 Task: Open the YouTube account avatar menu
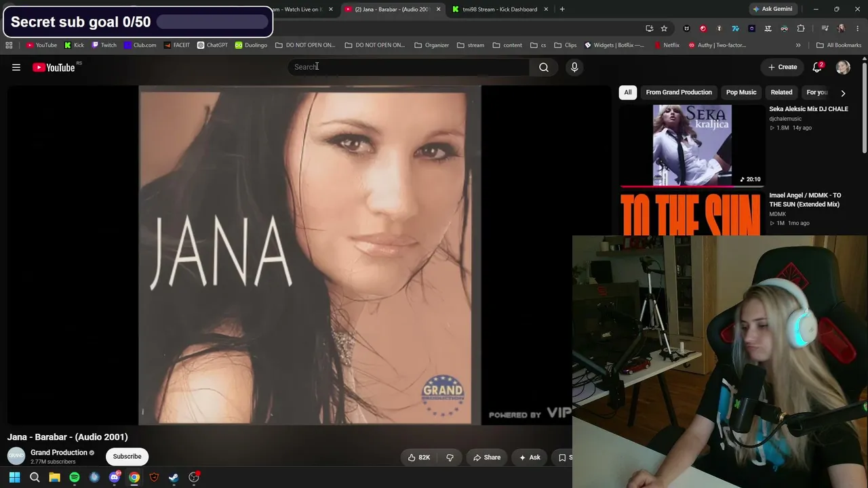click(x=843, y=67)
